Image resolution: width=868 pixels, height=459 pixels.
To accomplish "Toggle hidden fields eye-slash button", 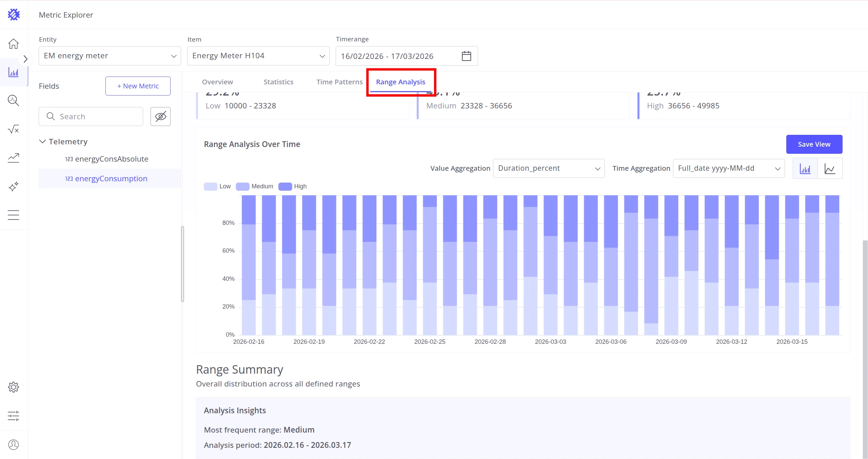I will click(x=160, y=117).
